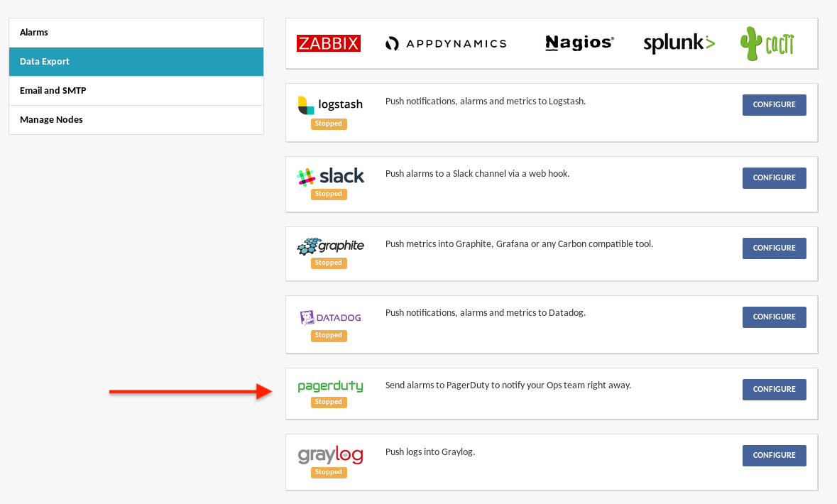Viewport: 837px width, 504px height.
Task: Select Data Export in sidebar
Action: click(x=136, y=62)
